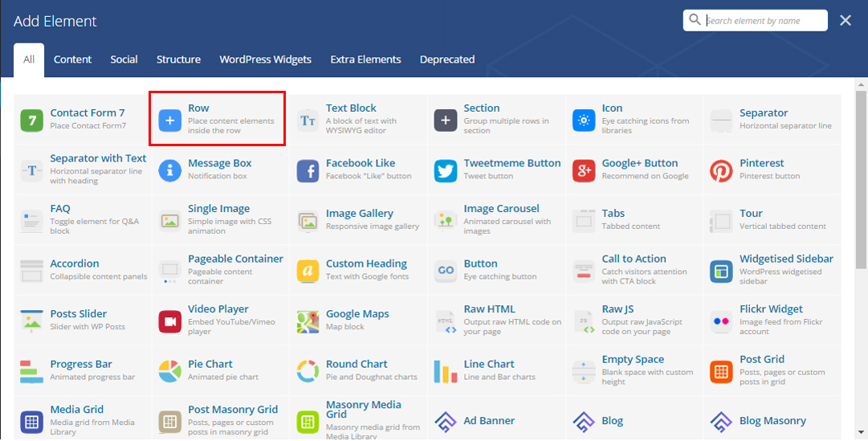Select the Round Chart element icon
This screenshot has width=868, height=441.
pyautogui.click(x=308, y=372)
